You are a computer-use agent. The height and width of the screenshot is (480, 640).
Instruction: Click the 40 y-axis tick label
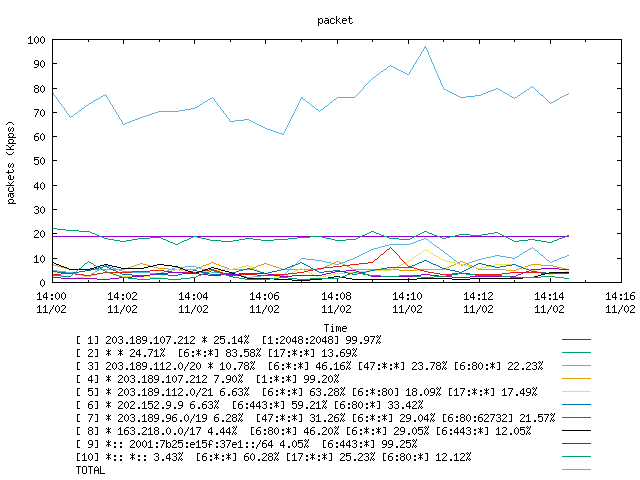coord(40,186)
